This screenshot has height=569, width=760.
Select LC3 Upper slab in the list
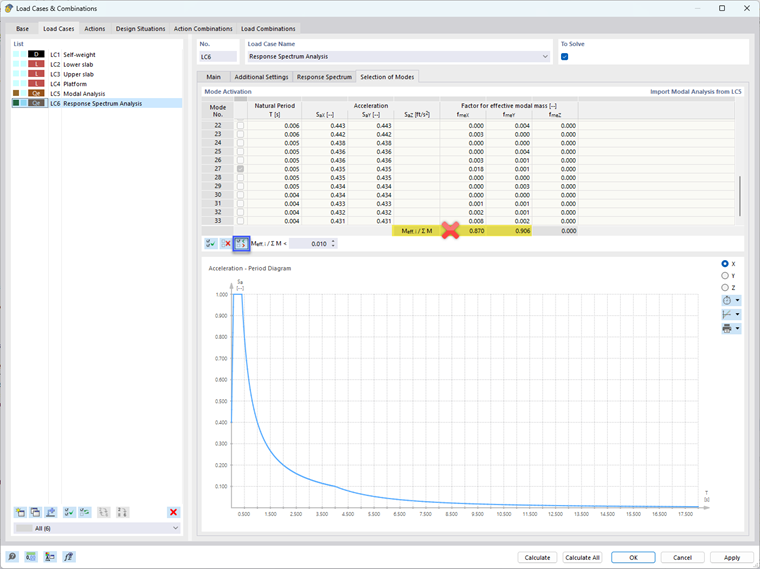(96, 74)
